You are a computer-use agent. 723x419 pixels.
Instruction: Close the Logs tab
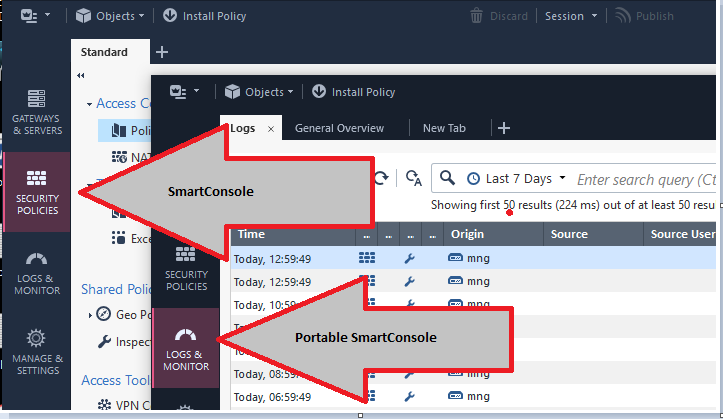click(x=271, y=129)
